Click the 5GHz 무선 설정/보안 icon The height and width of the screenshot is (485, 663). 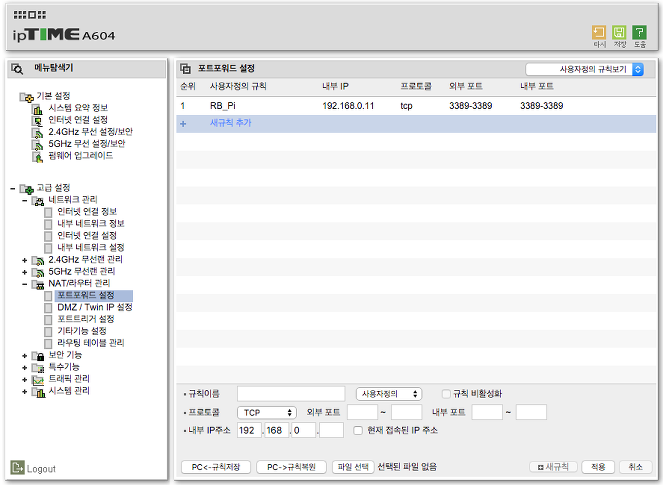pos(38,145)
